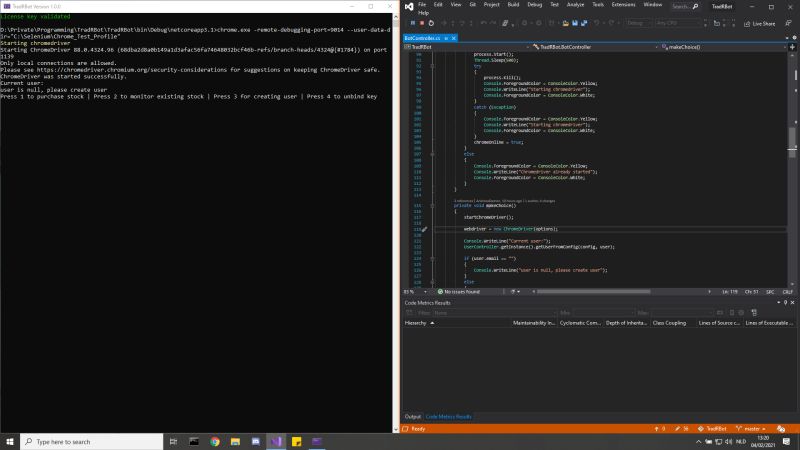This screenshot has height=450, width=800.
Task: Open the feedback icon beside Live Share
Action: (788, 23)
